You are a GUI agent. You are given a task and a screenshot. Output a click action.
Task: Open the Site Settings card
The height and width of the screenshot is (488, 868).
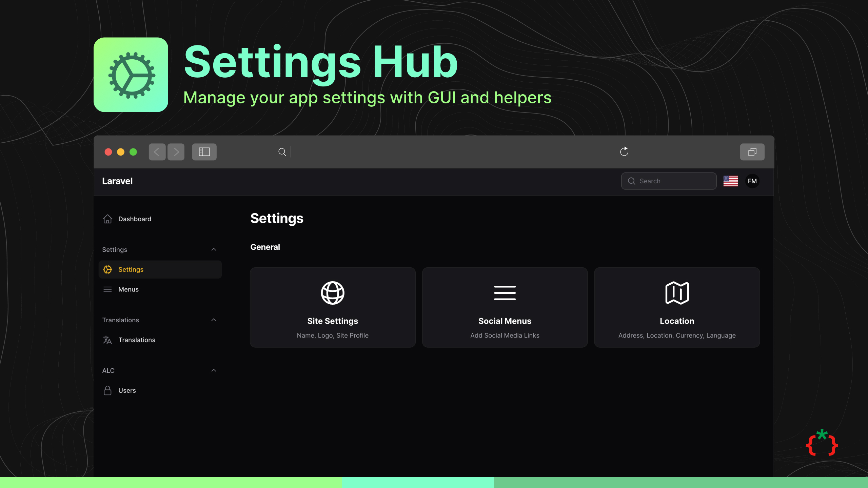coord(333,307)
